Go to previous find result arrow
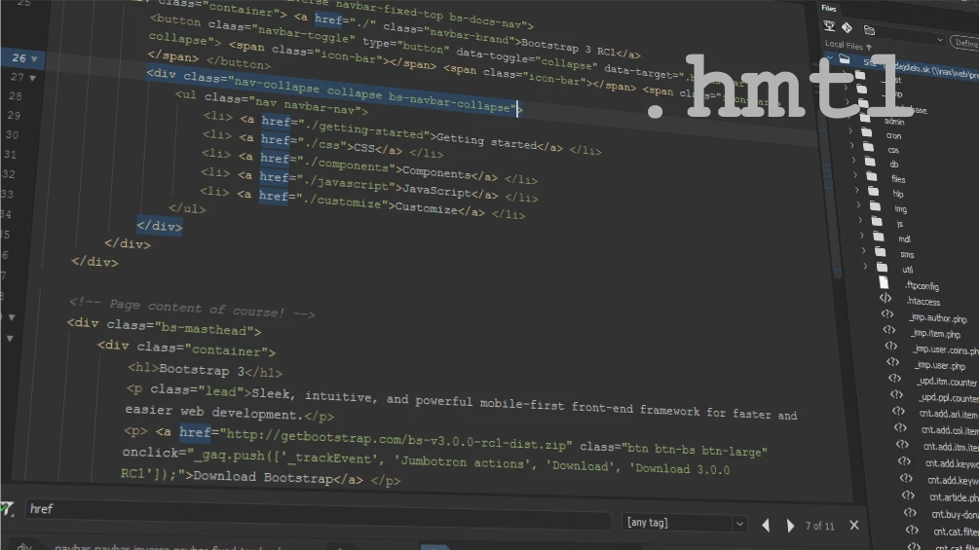 (766, 526)
